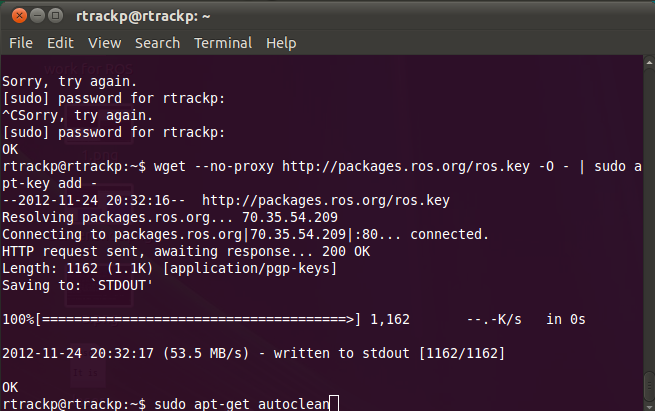Click the first 'Sorry, try again.' line
Viewport: 655px width, 411px height.
click(69, 81)
